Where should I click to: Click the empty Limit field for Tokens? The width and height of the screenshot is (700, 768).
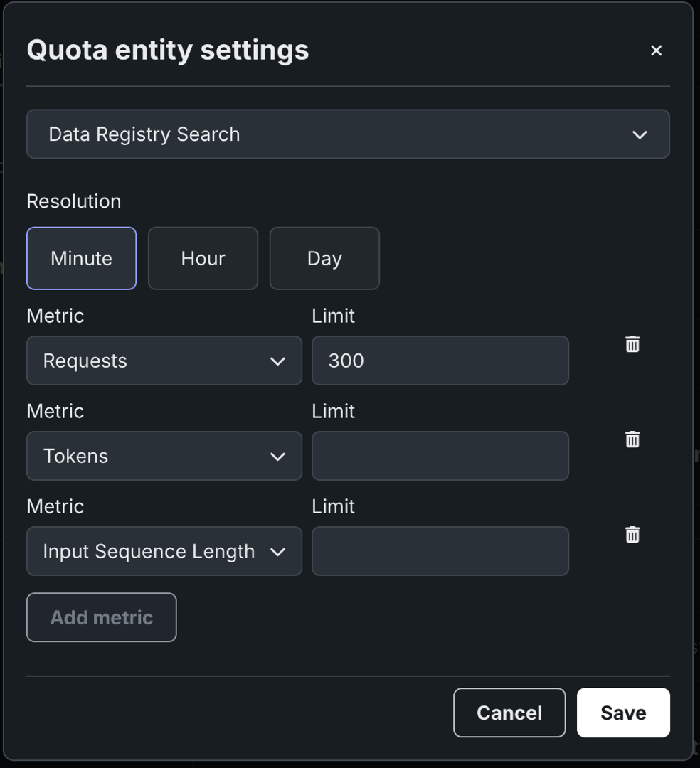(x=440, y=457)
